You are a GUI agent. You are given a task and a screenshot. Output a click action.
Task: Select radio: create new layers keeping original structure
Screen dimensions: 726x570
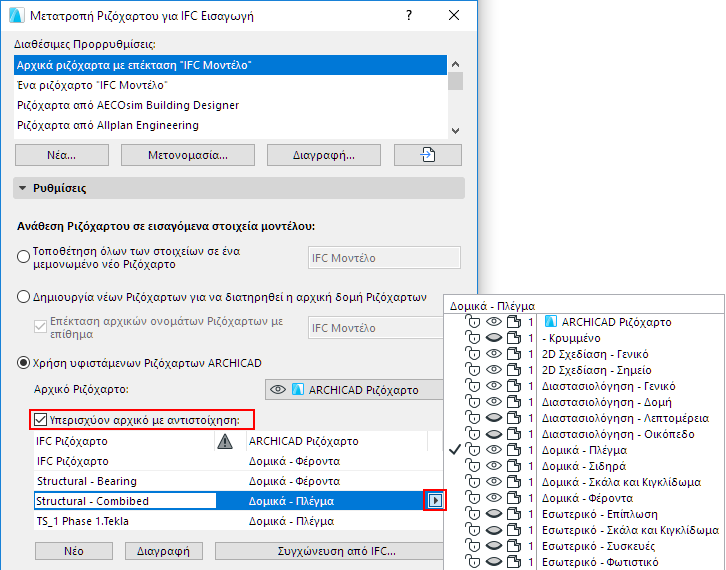coord(23,297)
